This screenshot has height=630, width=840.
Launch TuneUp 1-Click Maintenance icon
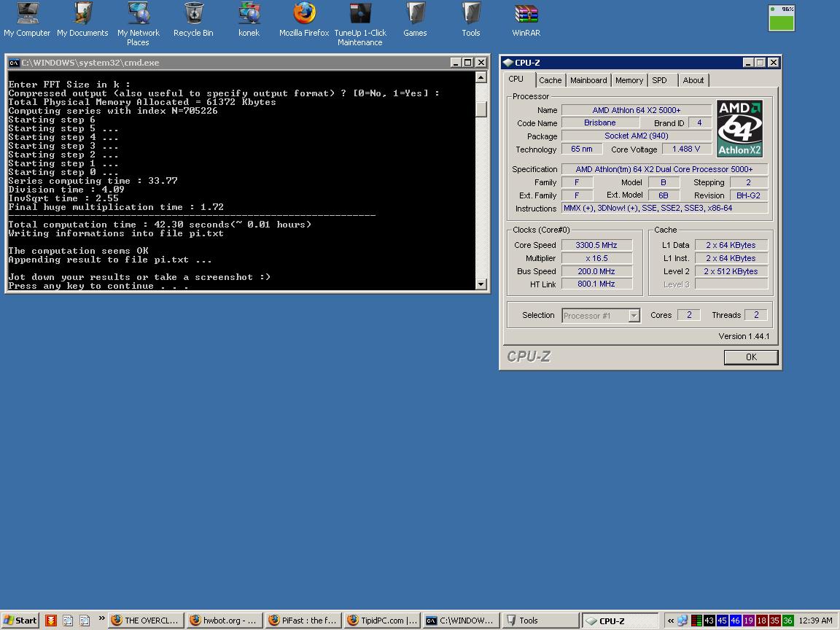360,24
